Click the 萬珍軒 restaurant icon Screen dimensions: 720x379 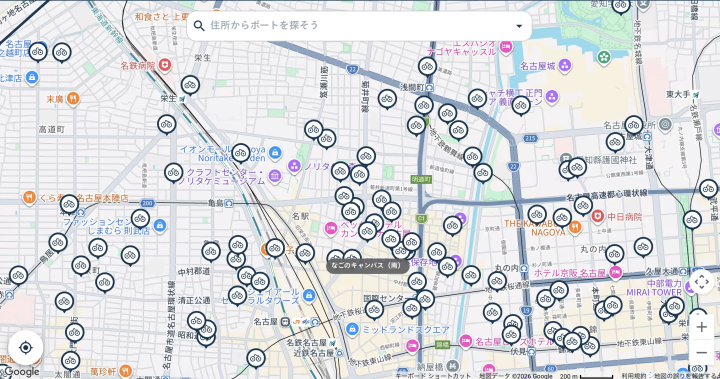tap(125, 371)
